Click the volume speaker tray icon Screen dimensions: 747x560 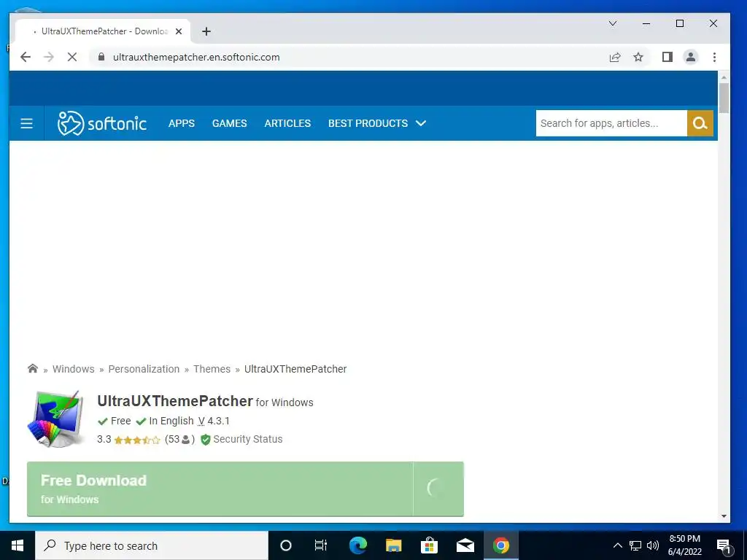click(x=653, y=545)
